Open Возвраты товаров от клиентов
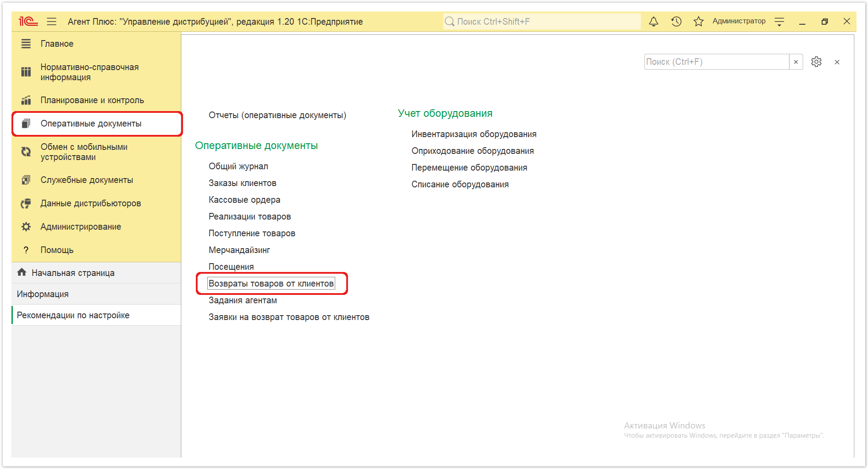This screenshot has height=469, width=868. [271, 283]
